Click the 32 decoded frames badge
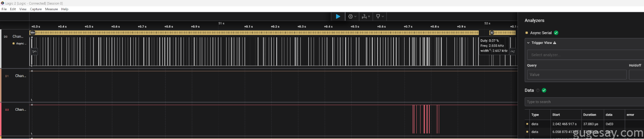 [492, 33]
